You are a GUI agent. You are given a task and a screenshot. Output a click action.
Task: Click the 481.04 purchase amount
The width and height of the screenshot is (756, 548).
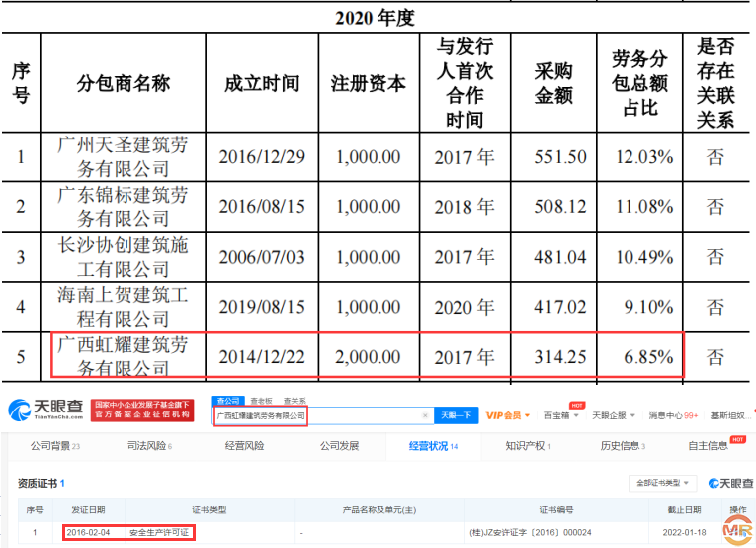coord(560,257)
